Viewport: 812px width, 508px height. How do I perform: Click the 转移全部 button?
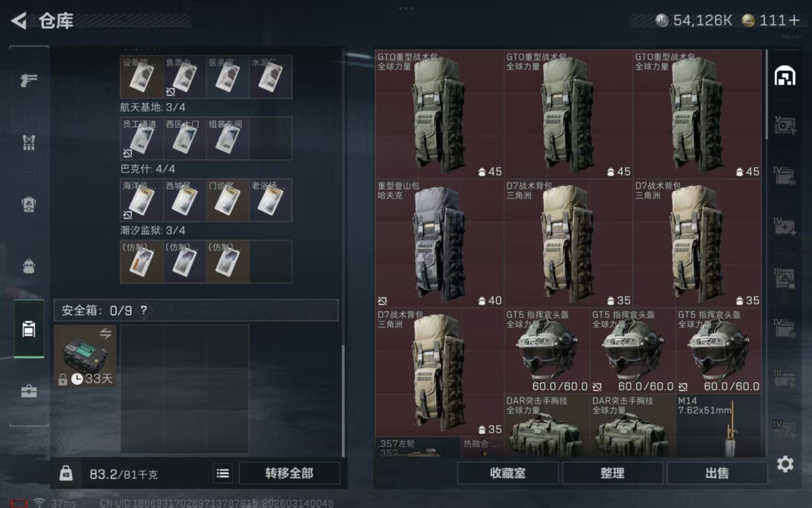point(289,473)
